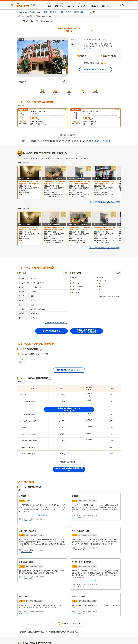Click the map icon in 地図を見る button
Image resolution: width=138 pixels, height=644 pixels.
coord(78,56)
